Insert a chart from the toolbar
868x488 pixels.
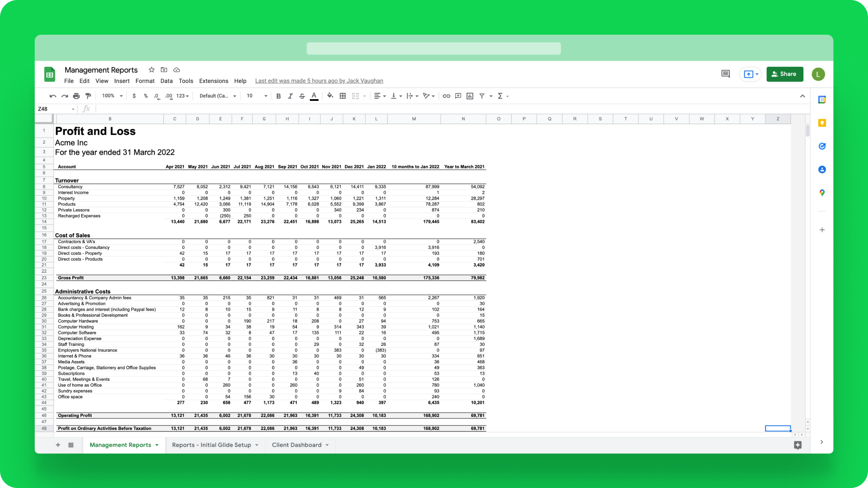(470, 96)
